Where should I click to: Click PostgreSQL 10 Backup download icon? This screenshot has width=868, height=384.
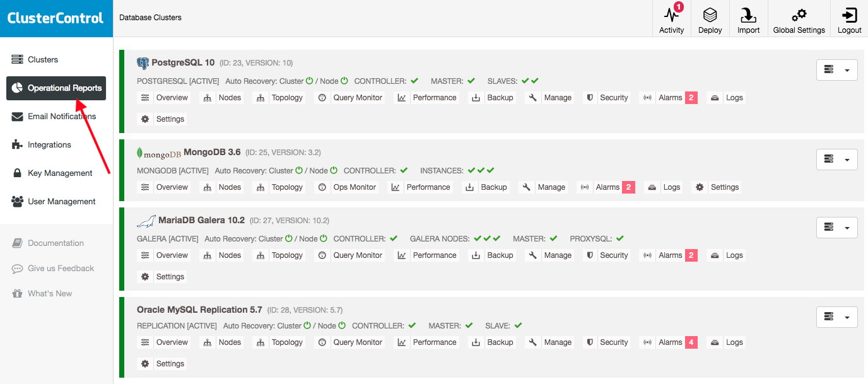(x=476, y=98)
